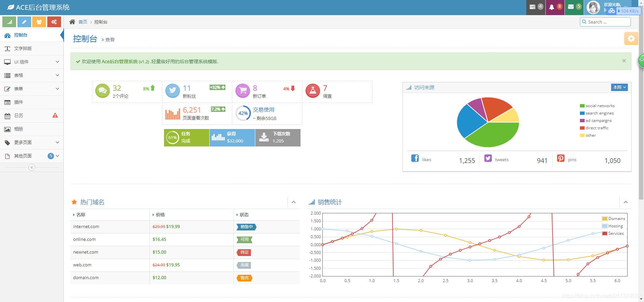Click the user avatar photo in header
This screenshot has width=644, height=302.
tap(593, 7)
